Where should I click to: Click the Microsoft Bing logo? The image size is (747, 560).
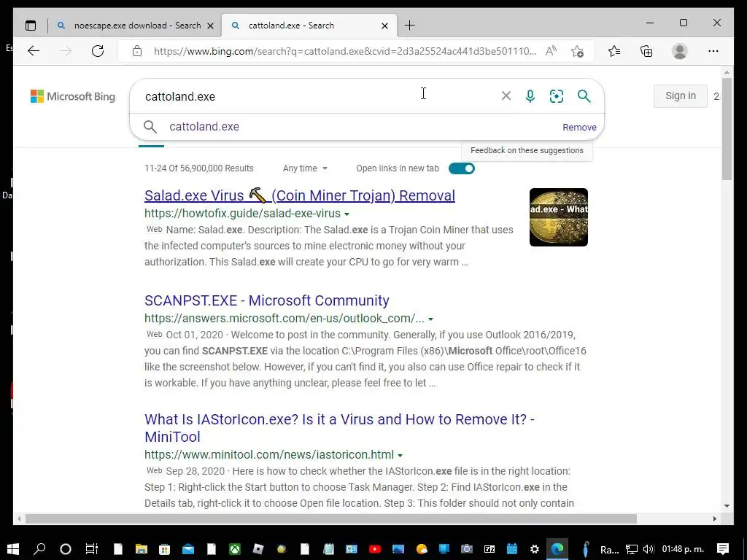tap(73, 96)
